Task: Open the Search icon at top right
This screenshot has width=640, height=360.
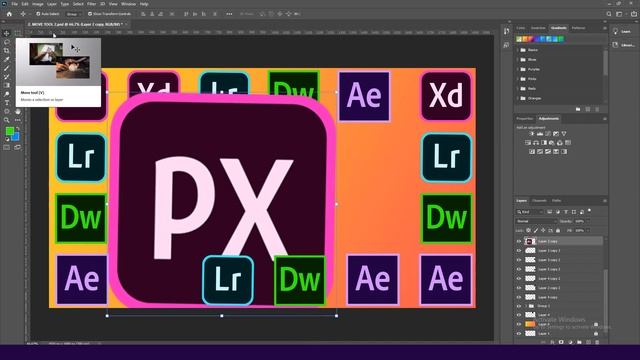Action: pyautogui.click(x=609, y=14)
